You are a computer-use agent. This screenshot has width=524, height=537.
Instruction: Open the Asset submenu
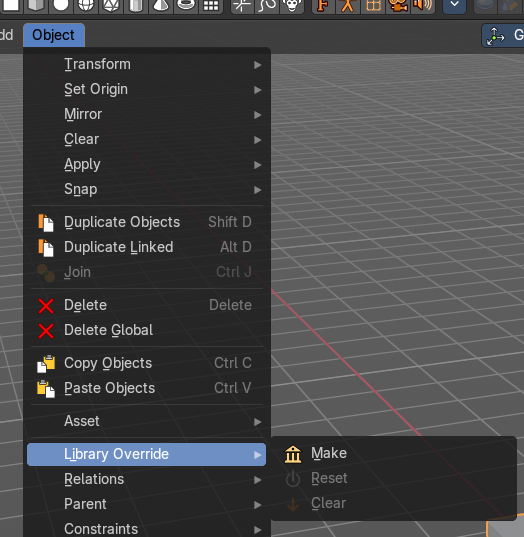pos(147,421)
